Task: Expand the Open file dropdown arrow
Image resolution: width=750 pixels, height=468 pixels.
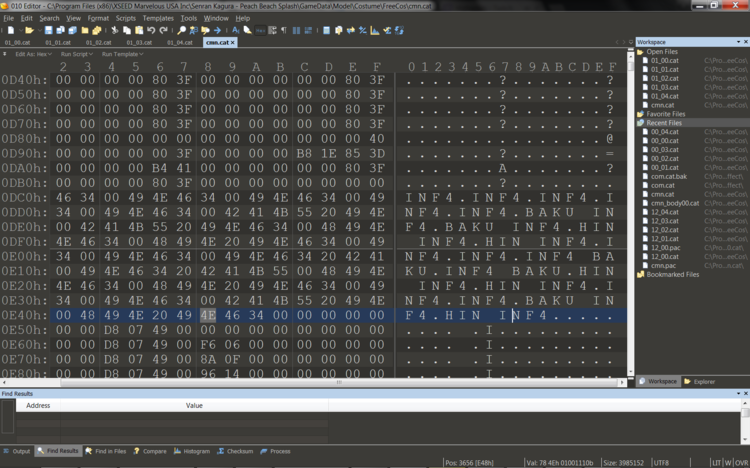Action: click(x=40, y=30)
